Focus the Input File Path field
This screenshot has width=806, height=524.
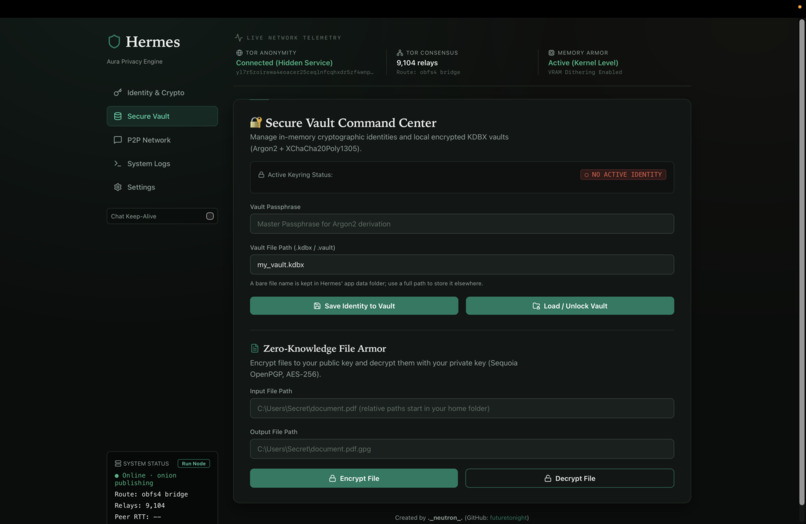click(x=462, y=408)
